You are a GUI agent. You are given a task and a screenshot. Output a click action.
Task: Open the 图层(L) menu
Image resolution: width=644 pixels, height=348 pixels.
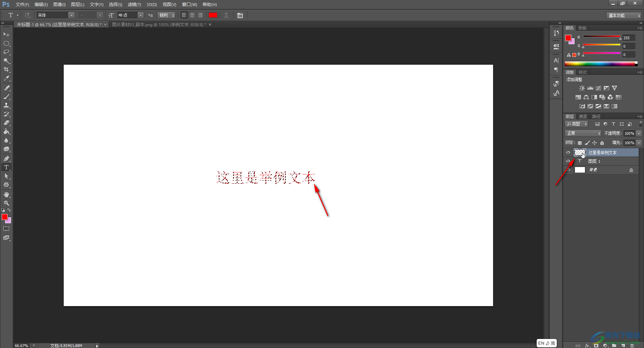(78, 5)
